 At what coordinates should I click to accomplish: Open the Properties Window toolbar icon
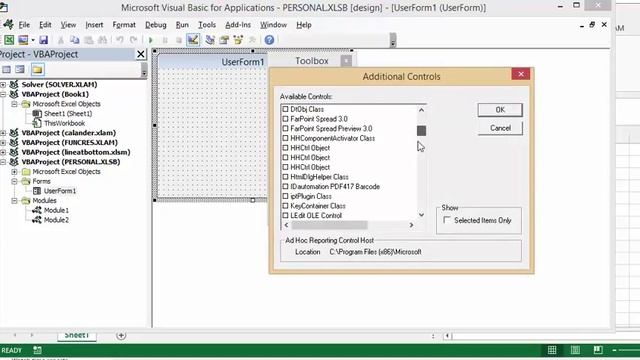point(224,40)
